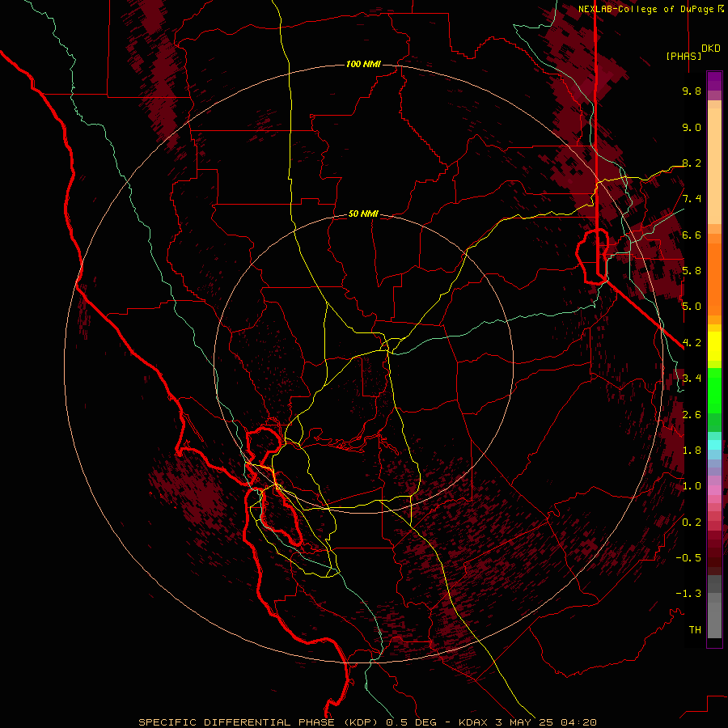This screenshot has height=728, width=728.
Task: Click the 2.6 scale value
Action: click(692, 414)
